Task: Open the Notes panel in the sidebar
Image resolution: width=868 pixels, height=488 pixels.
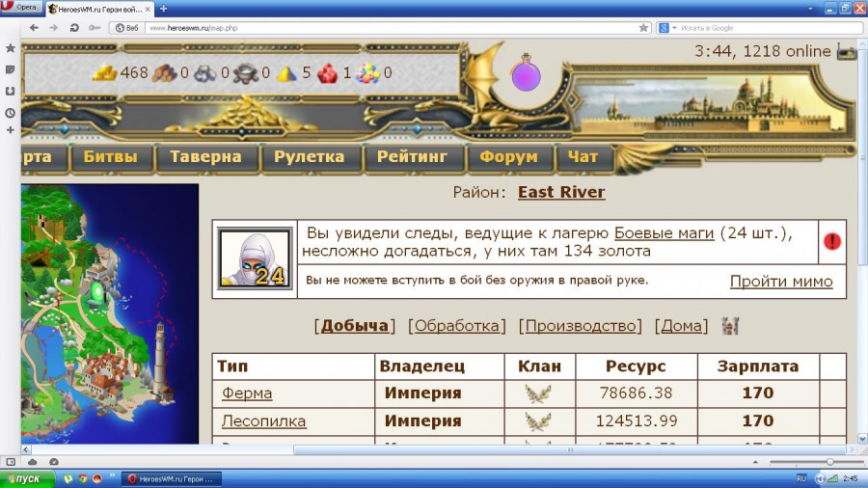Action: coord(10,69)
